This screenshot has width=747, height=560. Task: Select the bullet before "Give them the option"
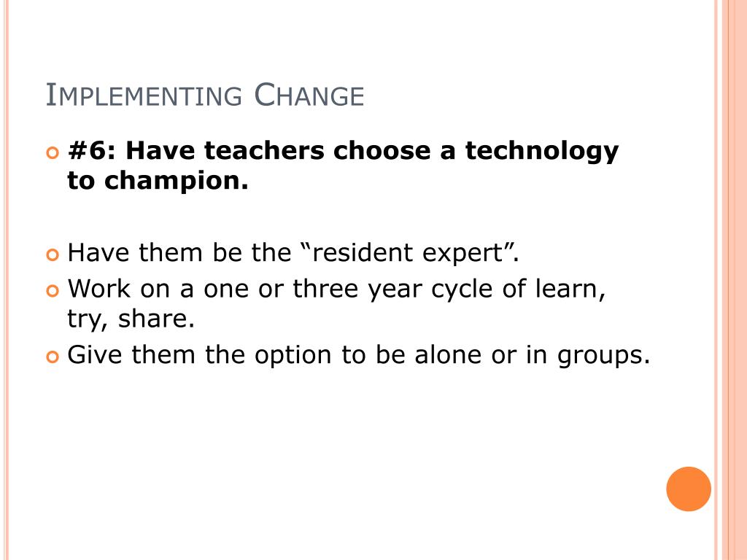[51, 357]
